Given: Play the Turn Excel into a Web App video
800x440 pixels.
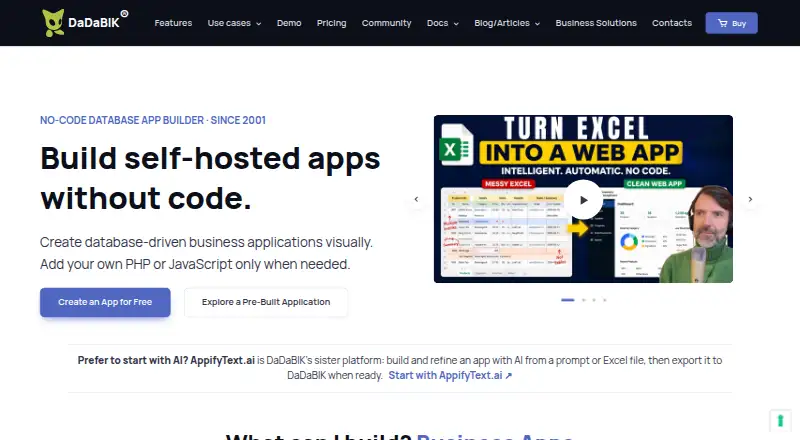Looking at the screenshot, I should coord(583,200).
